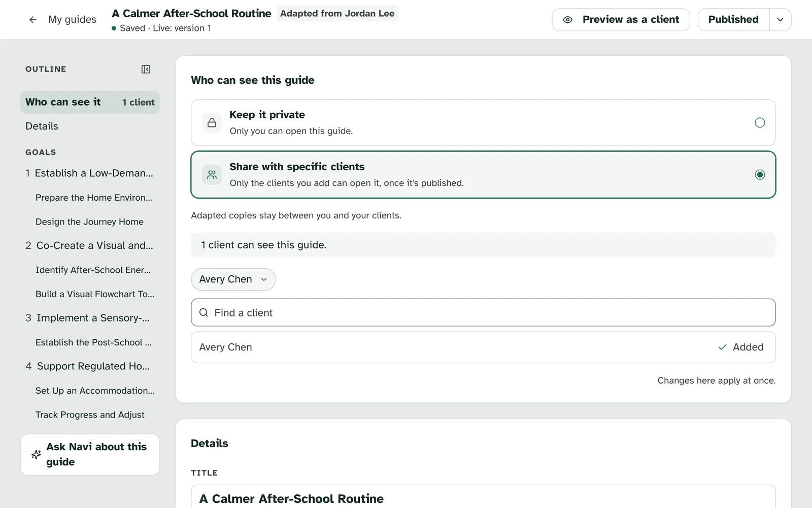Click the checkmark next to Added
The width and height of the screenshot is (812, 508).
click(x=722, y=347)
